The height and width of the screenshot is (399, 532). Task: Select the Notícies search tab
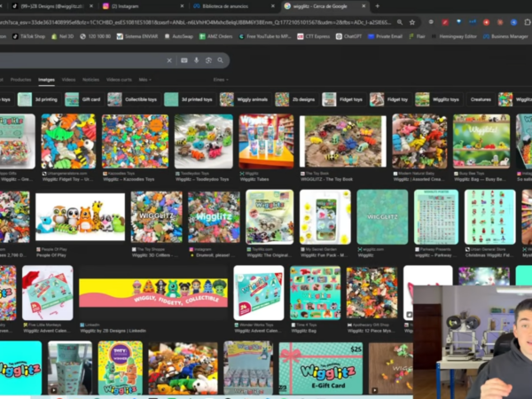coord(91,80)
